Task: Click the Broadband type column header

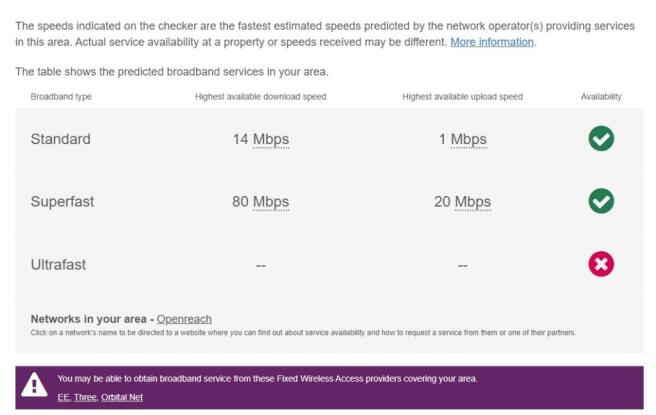Action: click(61, 96)
